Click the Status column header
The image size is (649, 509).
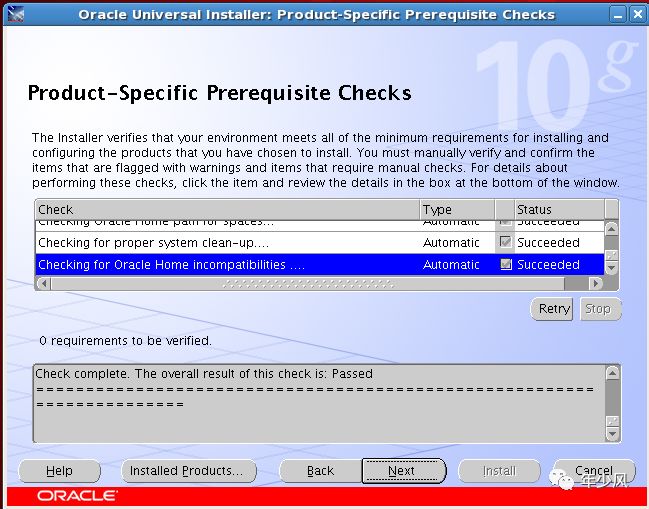tap(560, 210)
